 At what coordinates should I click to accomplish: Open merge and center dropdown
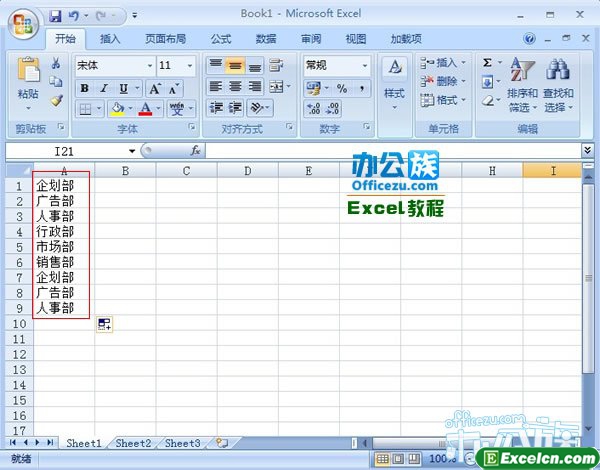pos(289,87)
